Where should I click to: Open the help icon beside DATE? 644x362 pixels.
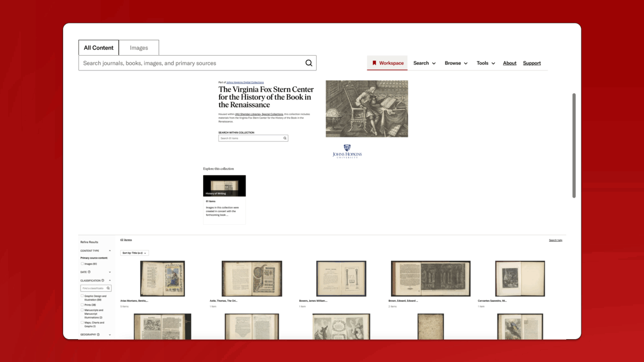coord(89,272)
